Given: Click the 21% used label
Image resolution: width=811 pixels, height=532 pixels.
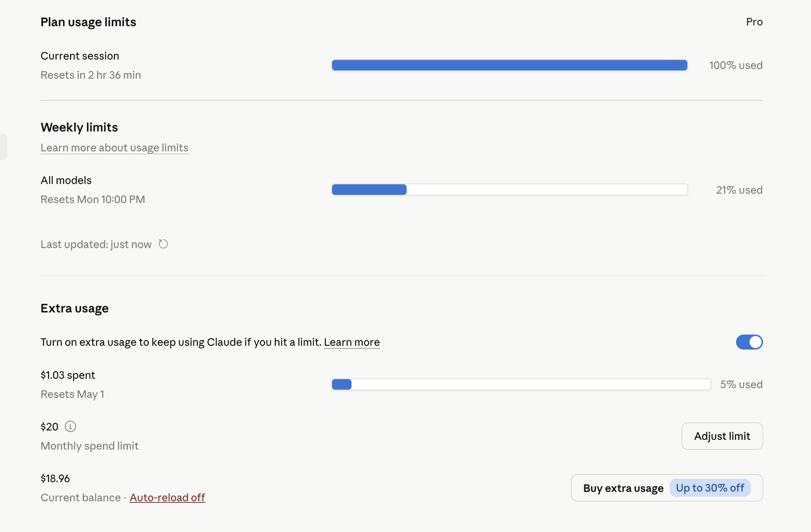Looking at the screenshot, I should pos(739,190).
